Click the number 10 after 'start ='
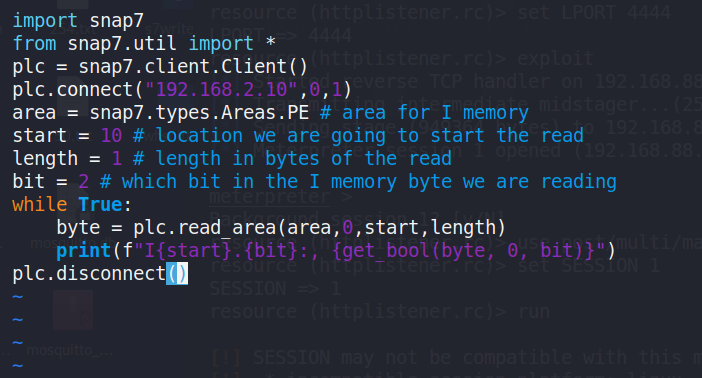The width and height of the screenshot is (702, 378). click(111, 136)
